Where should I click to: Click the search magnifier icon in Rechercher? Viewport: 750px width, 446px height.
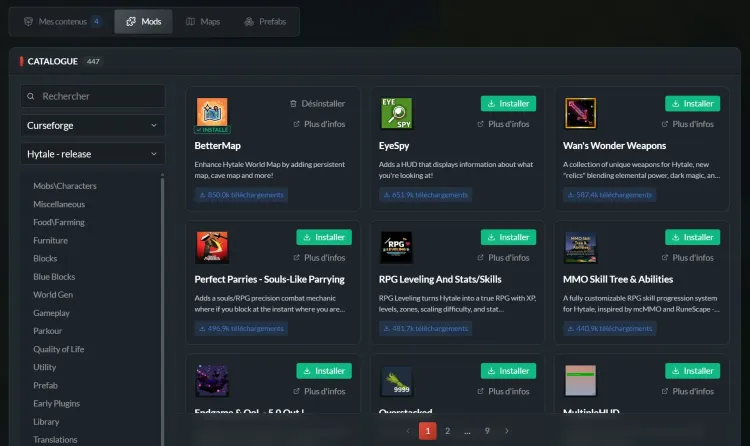tap(31, 96)
